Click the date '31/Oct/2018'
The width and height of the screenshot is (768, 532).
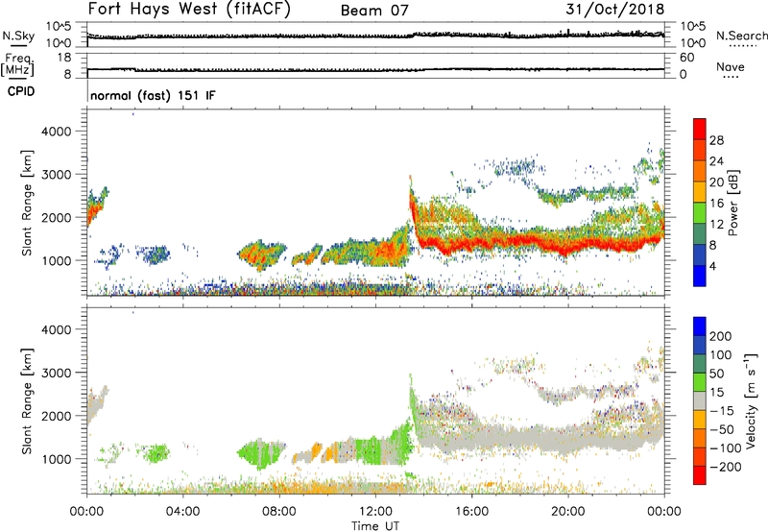coord(614,10)
